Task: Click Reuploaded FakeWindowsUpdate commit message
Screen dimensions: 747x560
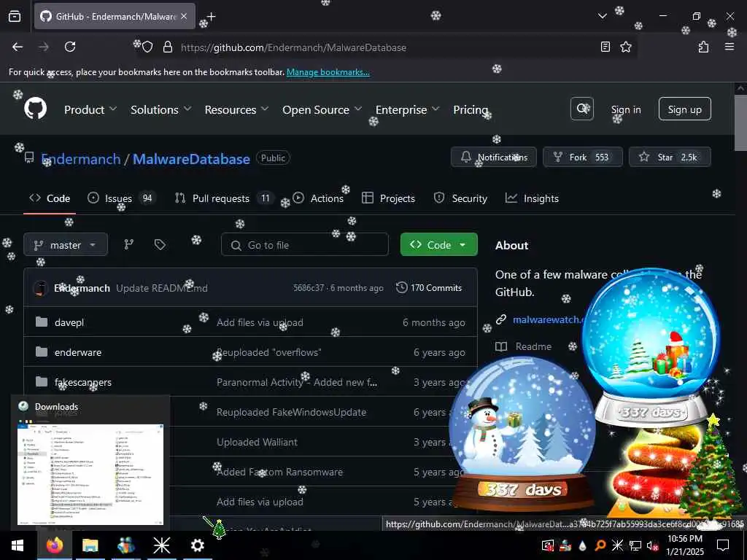Action: pyautogui.click(x=291, y=413)
